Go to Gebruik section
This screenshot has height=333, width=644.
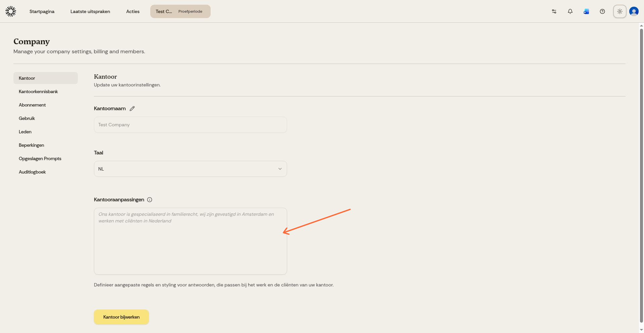coord(46,118)
